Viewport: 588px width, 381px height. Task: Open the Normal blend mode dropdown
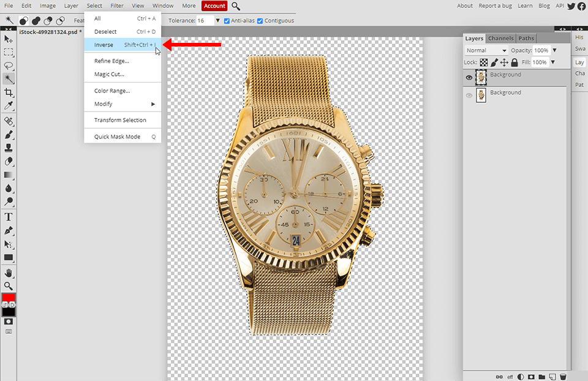[x=486, y=50]
